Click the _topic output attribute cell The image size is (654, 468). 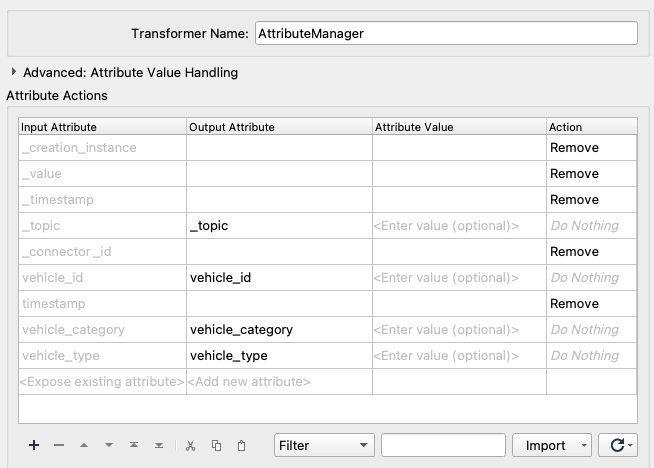(x=279, y=226)
